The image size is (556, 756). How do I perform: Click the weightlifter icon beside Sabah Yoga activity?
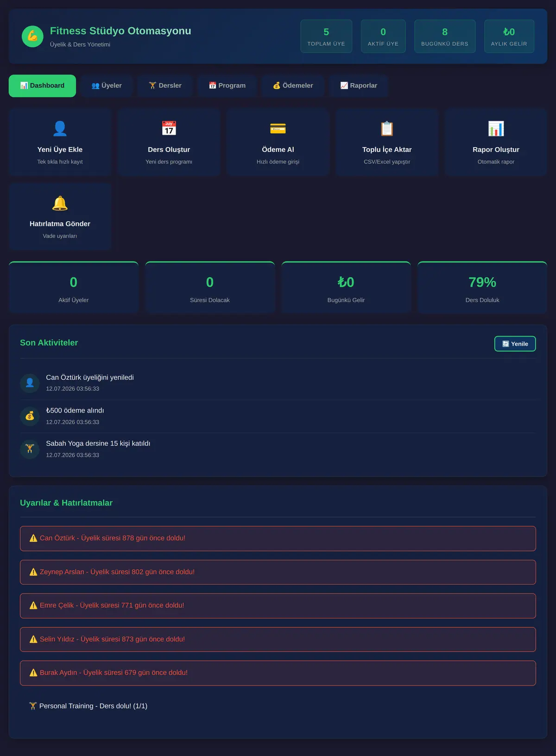click(30, 449)
